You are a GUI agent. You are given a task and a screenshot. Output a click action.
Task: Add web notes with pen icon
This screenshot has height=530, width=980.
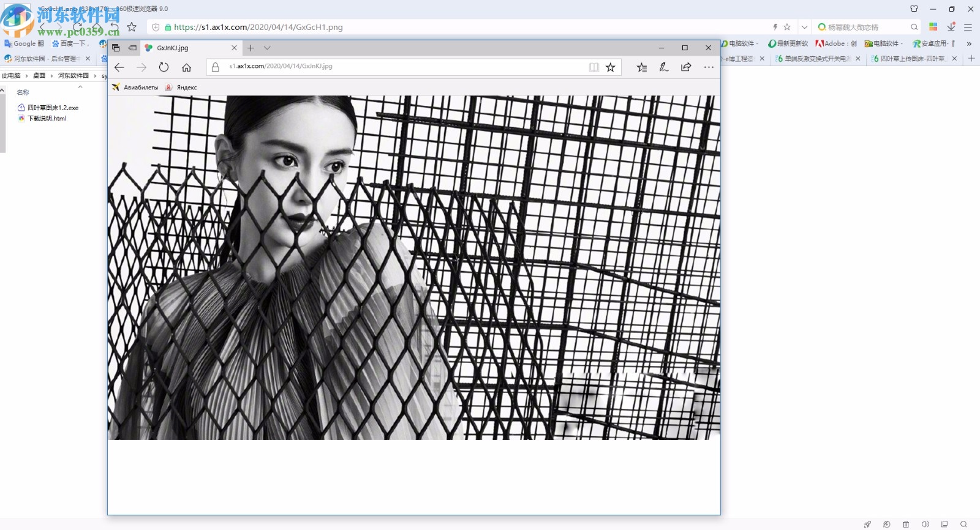tap(664, 67)
